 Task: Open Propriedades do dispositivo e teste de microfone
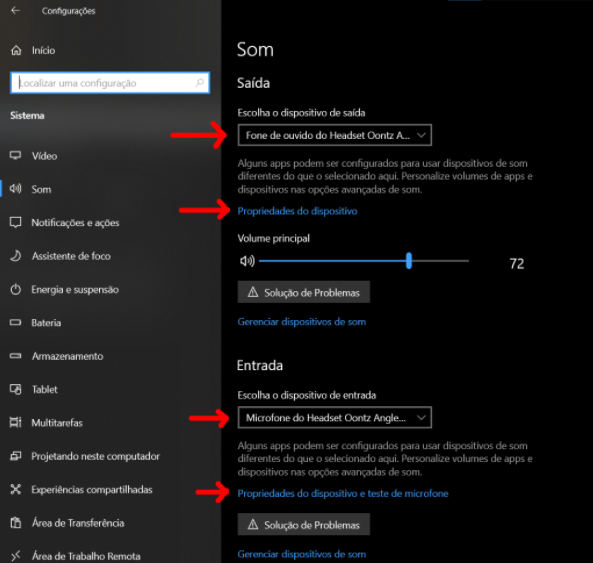coord(343,493)
